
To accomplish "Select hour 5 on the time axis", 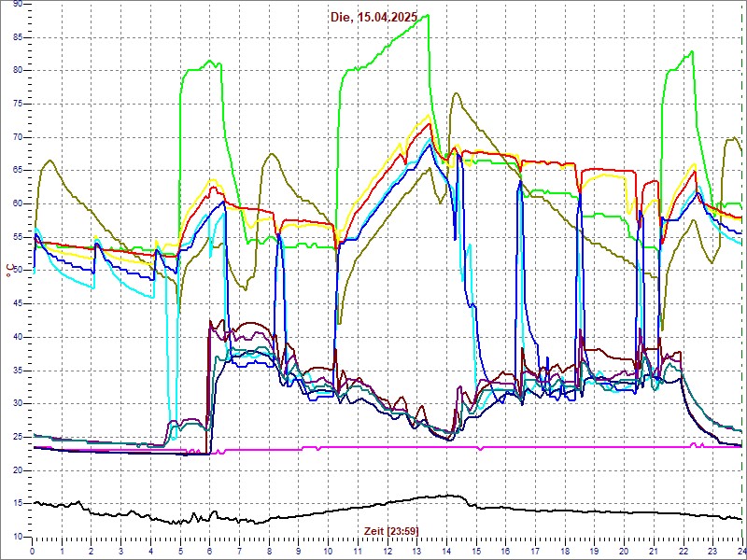I will [180, 551].
